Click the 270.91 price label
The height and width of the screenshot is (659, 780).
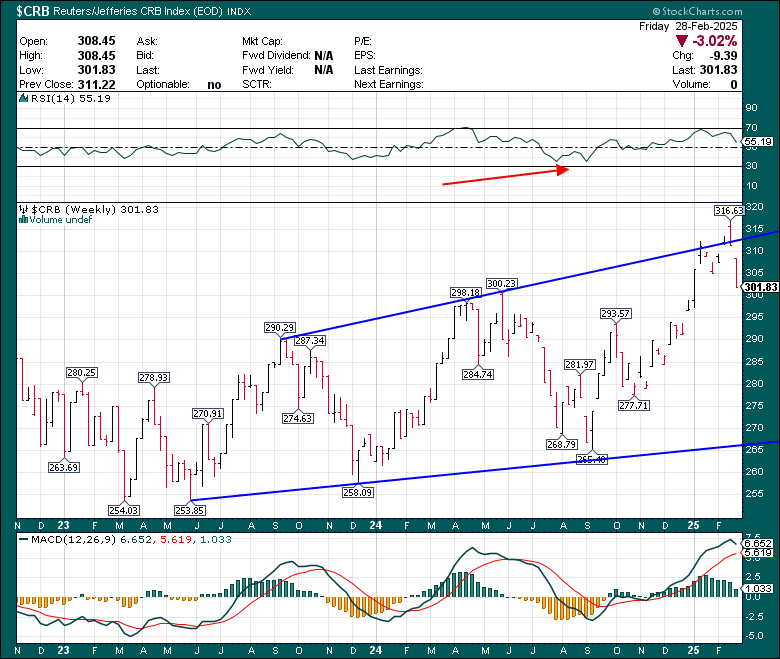coord(208,413)
